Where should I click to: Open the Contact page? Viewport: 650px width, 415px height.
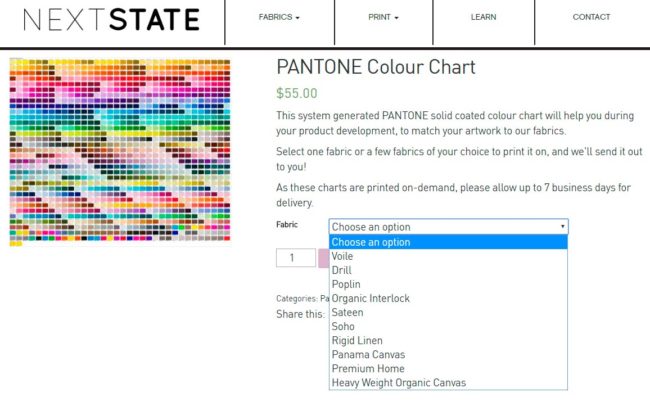coord(591,18)
